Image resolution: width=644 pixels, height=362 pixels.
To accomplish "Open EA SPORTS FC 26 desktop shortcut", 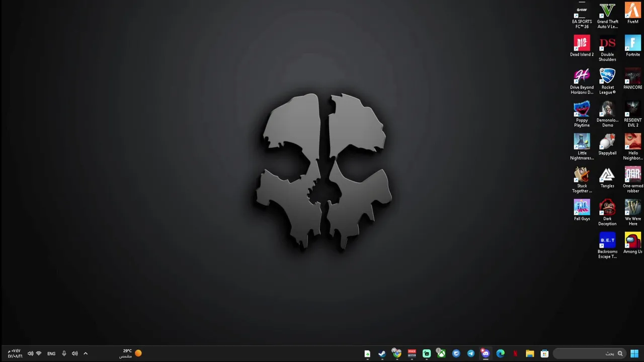I will (582, 16).
